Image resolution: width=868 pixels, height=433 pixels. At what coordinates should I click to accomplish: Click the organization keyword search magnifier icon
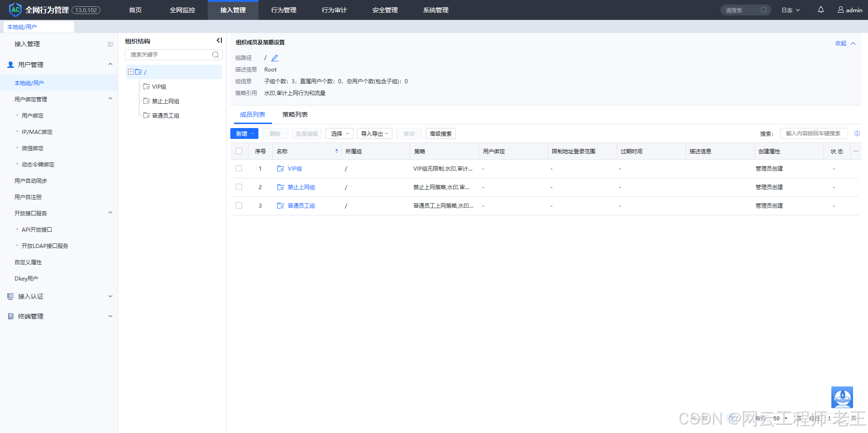[x=215, y=55]
